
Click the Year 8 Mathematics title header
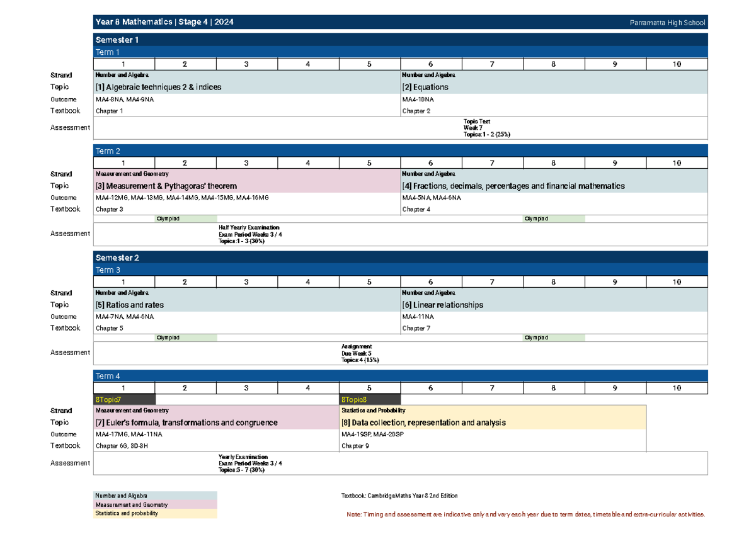pos(164,23)
